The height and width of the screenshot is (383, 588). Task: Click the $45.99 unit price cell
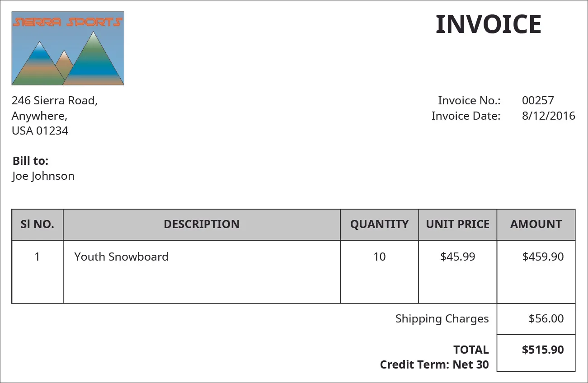coord(458,257)
